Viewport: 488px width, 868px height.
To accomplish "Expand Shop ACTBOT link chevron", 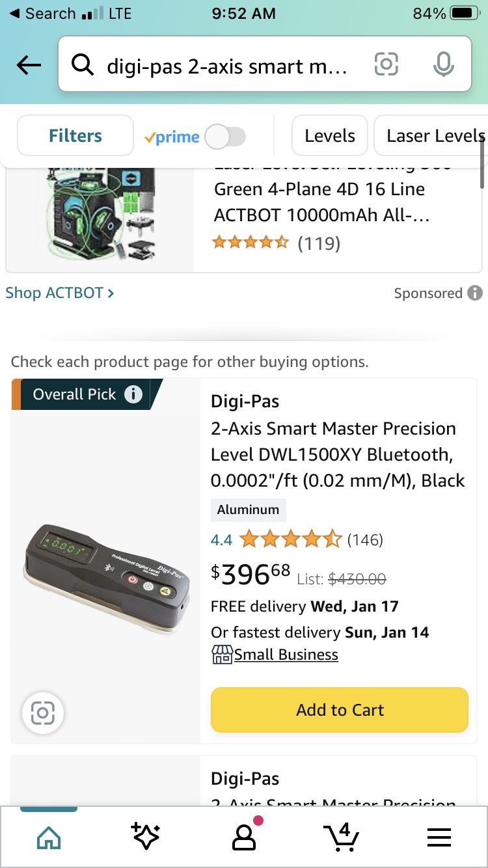I will coord(111,293).
